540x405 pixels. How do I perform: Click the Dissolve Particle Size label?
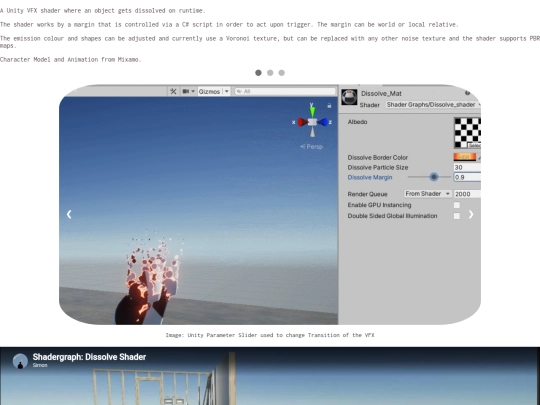point(378,167)
